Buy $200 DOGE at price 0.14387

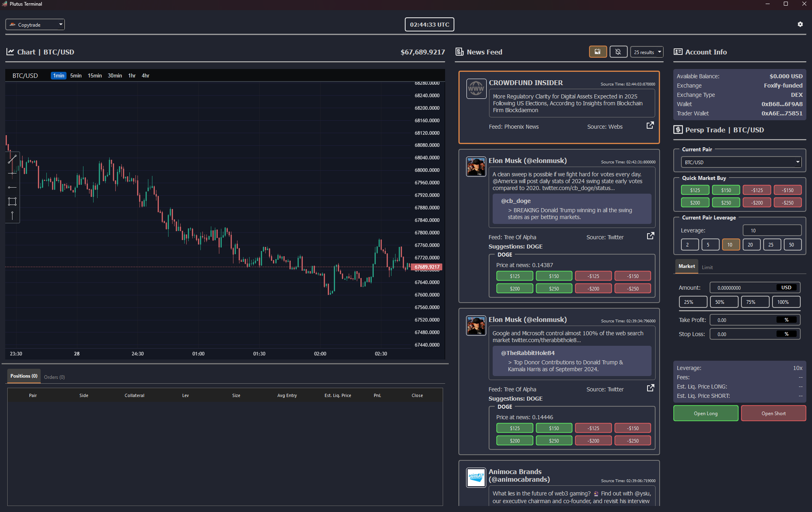pos(515,288)
